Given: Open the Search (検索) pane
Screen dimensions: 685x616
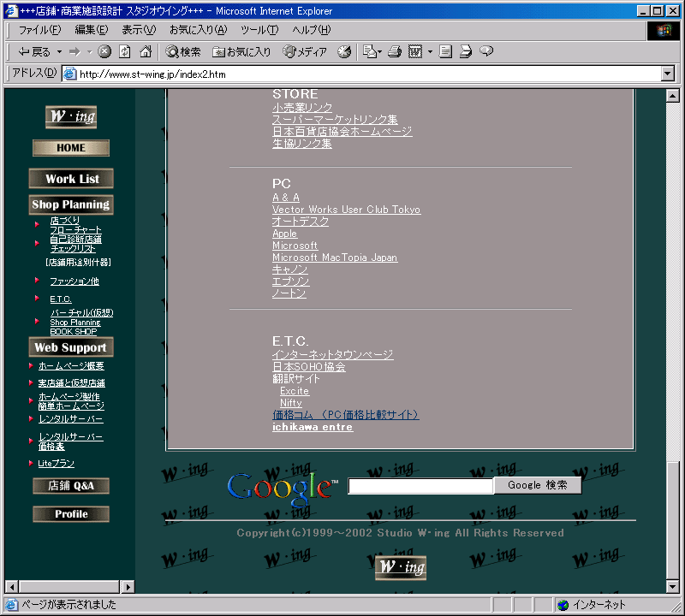Looking at the screenshot, I should (183, 52).
